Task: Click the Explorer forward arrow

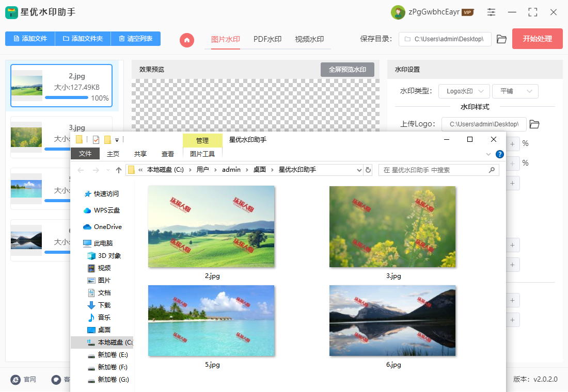Action: click(x=96, y=170)
